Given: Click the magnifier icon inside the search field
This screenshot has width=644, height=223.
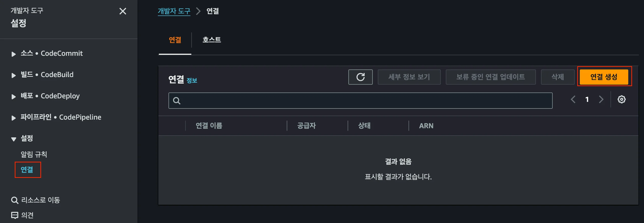Looking at the screenshot, I should 177,100.
